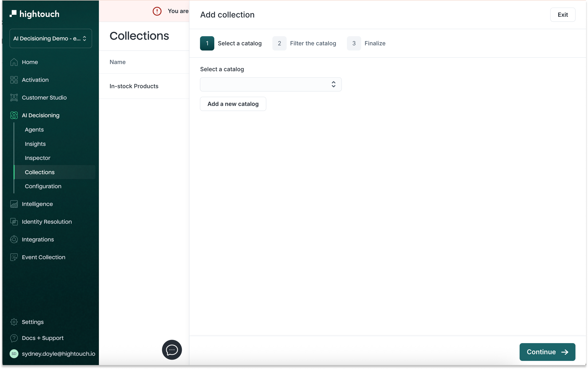Image resolution: width=588 pixels, height=369 pixels.
Task: Click the Event Collection icon
Action: tap(14, 257)
